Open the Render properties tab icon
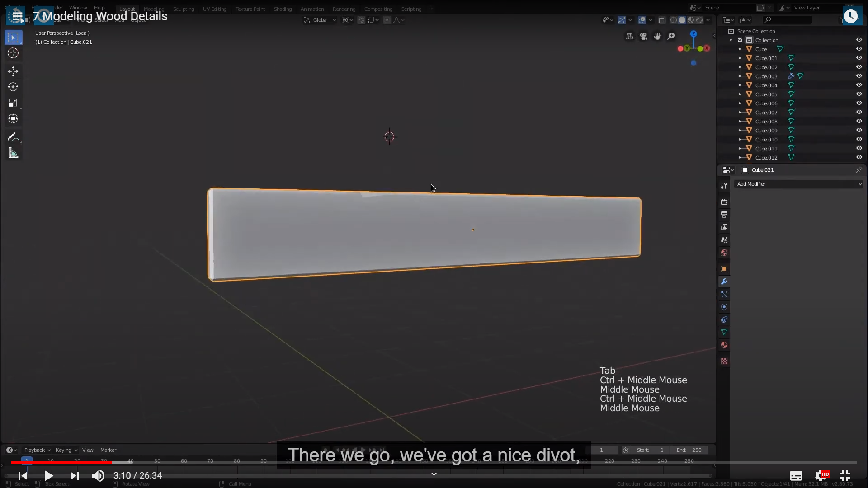This screenshot has width=868, height=488. 724,202
